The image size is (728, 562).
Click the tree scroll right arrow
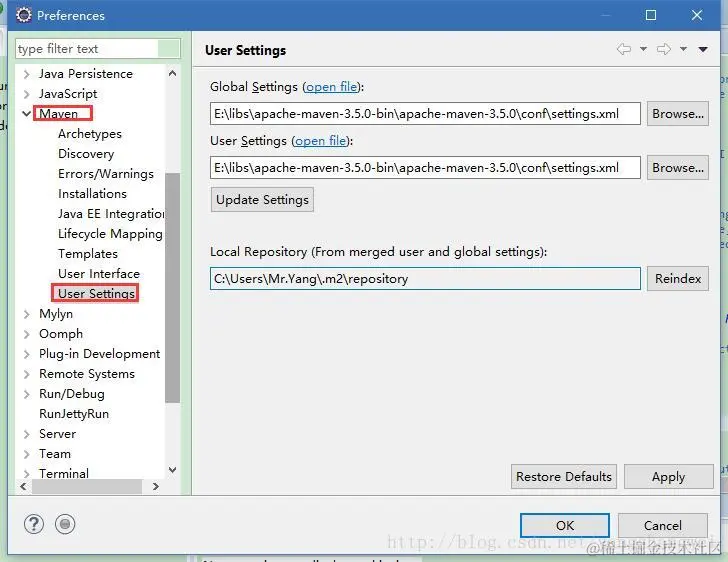click(x=156, y=486)
